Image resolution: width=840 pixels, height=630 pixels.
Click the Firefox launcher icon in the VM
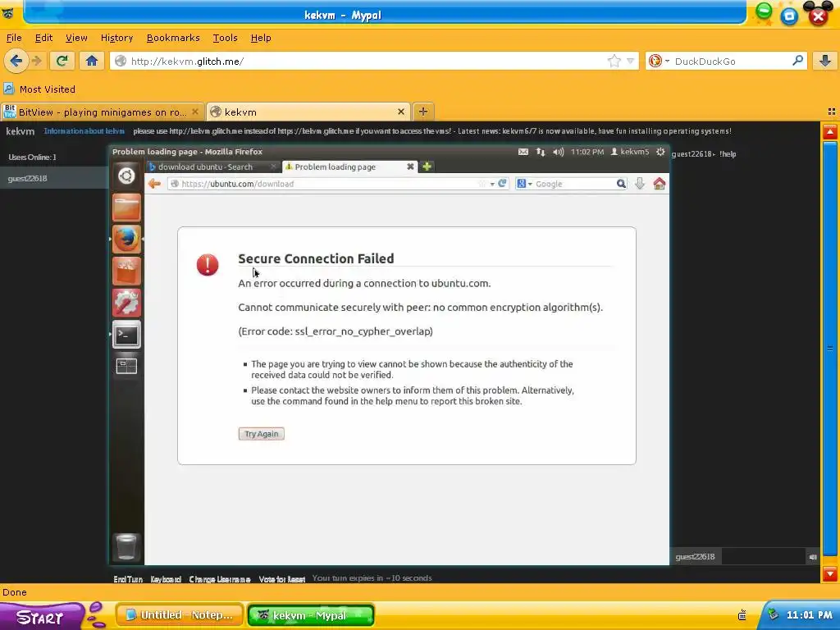click(x=126, y=239)
